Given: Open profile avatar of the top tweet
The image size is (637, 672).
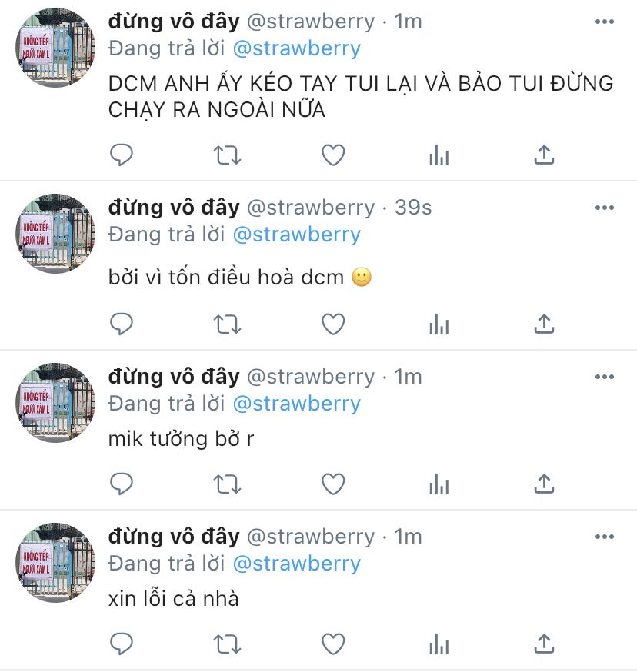Looking at the screenshot, I should click(x=55, y=48).
